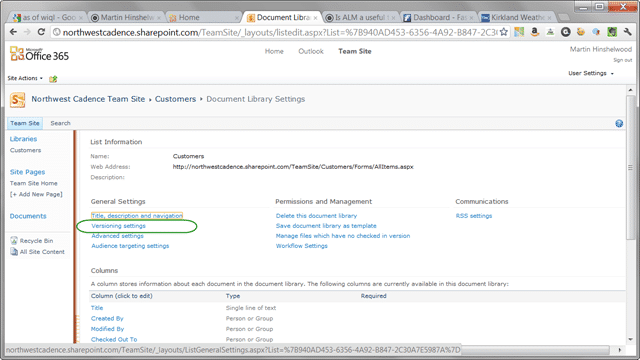Click the green elephant extension icon
Viewport: 640px width, 360px height.
[612, 32]
